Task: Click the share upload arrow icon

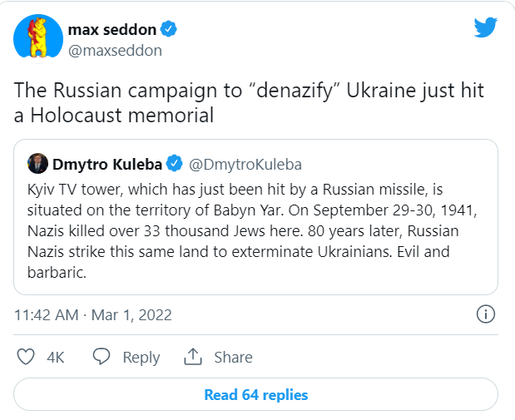Action: (194, 357)
